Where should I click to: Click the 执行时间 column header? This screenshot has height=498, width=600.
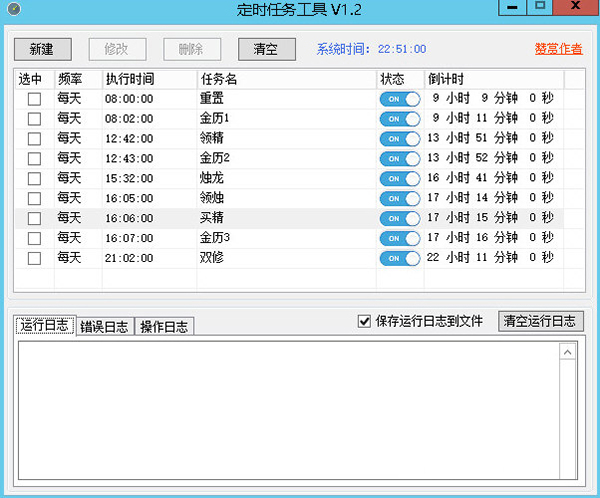click(x=149, y=79)
